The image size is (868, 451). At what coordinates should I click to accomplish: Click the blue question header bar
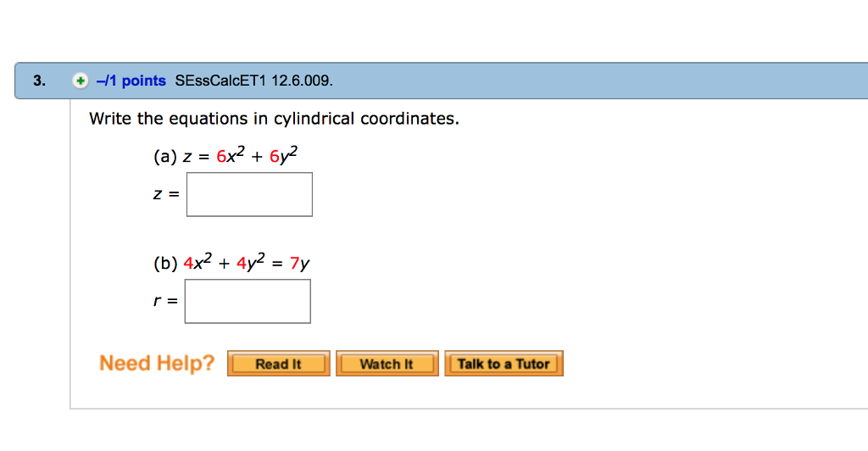coord(441,81)
